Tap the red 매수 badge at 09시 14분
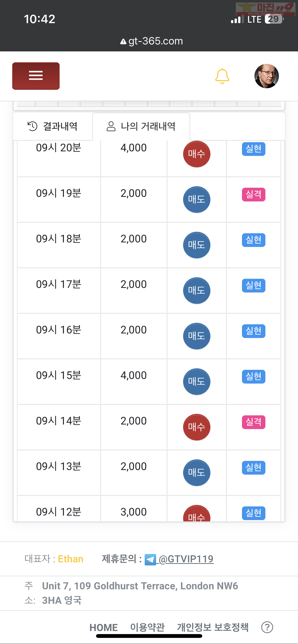This screenshot has width=298, height=644. click(x=197, y=427)
